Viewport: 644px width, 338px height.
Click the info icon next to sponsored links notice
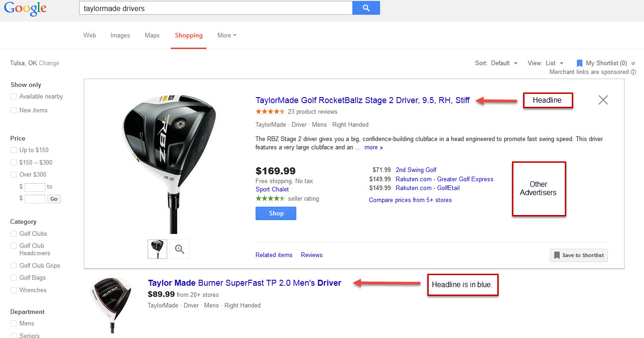pos(634,72)
